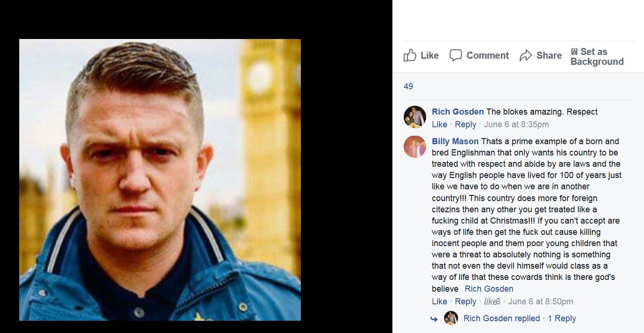The height and width of the screenshot is (333, 644).
Task: Open like count on Billy Mason's comment
Action: (x=492, y=302)
